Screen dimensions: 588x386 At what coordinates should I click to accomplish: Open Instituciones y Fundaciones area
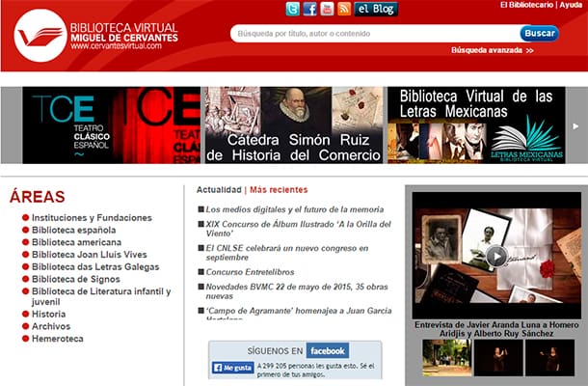(92, 218)
